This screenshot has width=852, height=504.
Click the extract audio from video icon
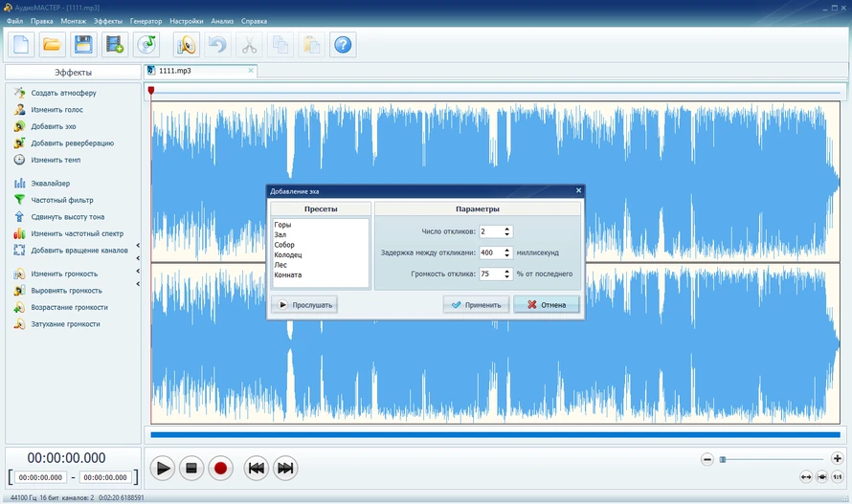115,43
